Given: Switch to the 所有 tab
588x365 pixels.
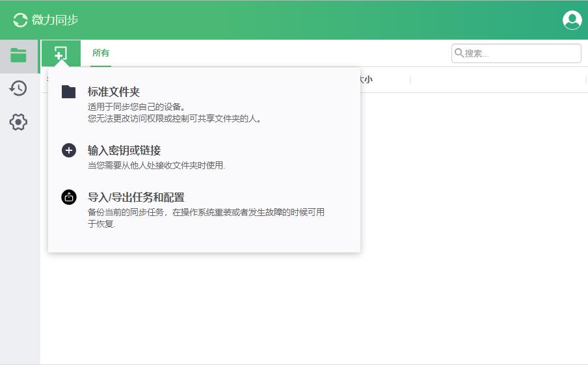Looking at the screenshot, I should 101,53.
